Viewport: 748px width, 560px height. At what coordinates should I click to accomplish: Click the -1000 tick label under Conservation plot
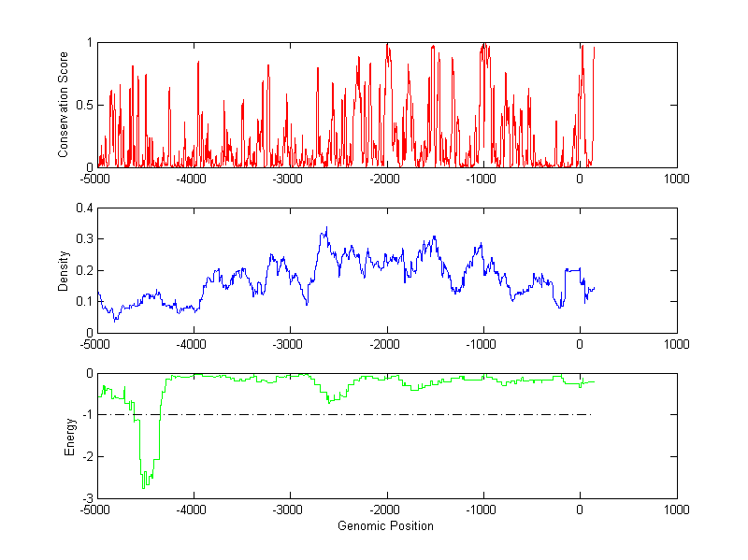(x=482, y=179)
